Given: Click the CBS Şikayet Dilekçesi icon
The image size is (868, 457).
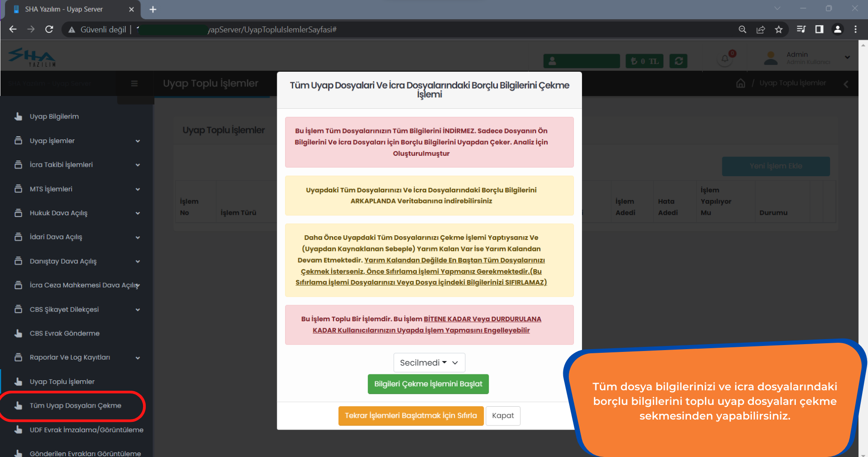Looking at the screenshot, I should pos(18,309).
